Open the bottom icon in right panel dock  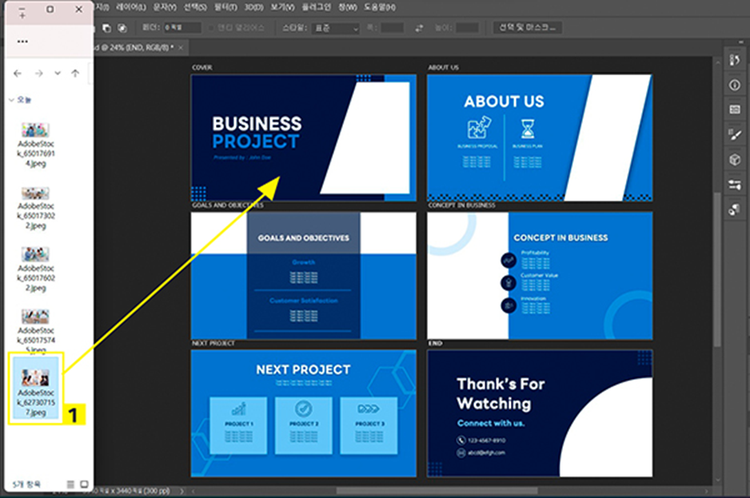pyautogui.click(x=735, y=209)
